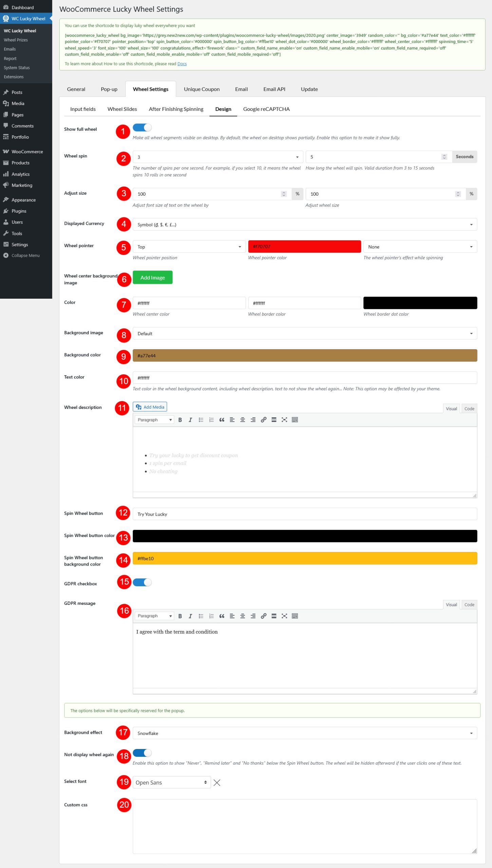This screenshot has height=868, width=492.
Task: Open Wheel pointer position dropdown
Action: tap(189, 247)
